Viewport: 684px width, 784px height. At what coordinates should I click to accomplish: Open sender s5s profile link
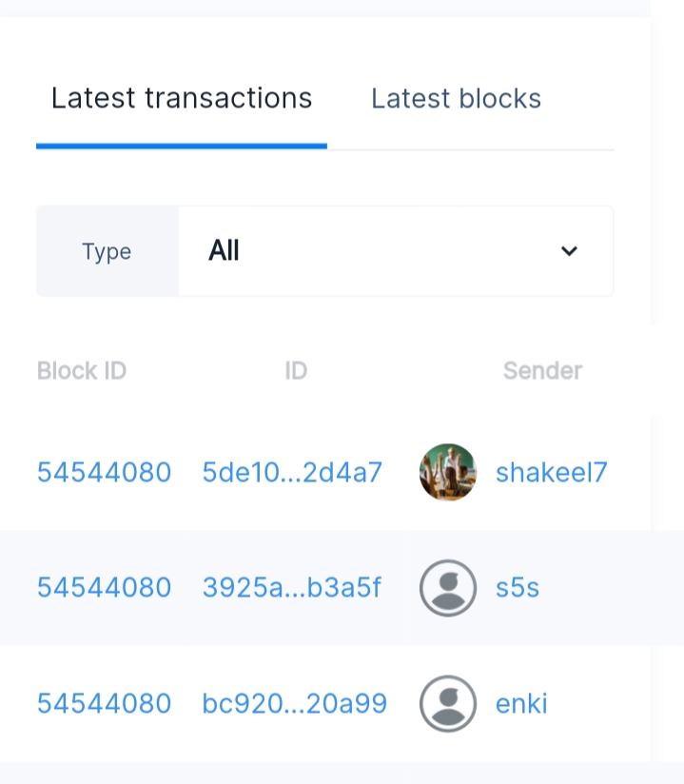pyautogui.click(x=518, y=588)
